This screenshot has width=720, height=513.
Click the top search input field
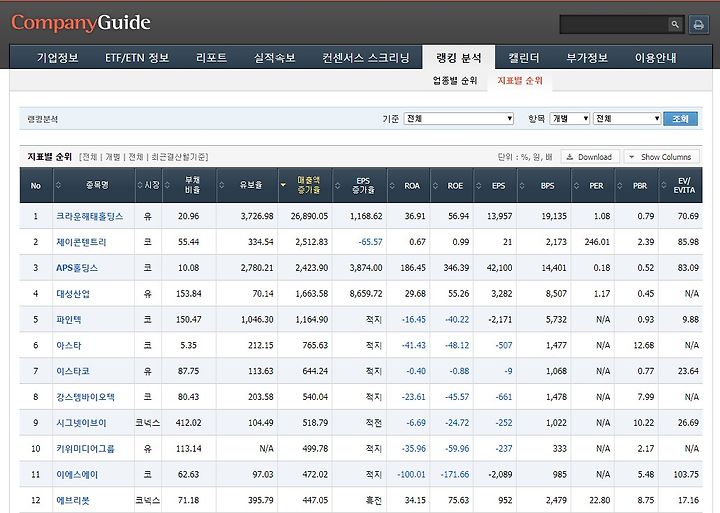(x=613, y=24)
